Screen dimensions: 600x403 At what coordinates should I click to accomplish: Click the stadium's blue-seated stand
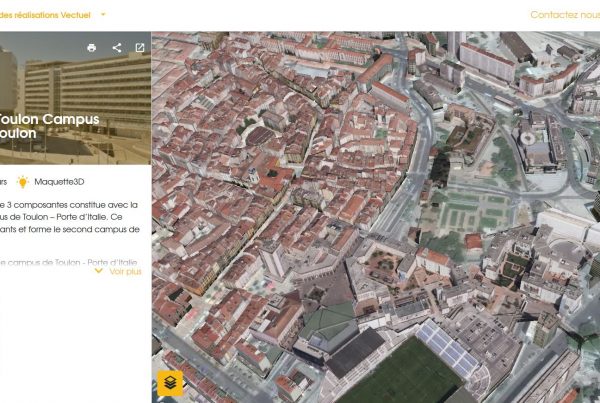click(452, 347)
